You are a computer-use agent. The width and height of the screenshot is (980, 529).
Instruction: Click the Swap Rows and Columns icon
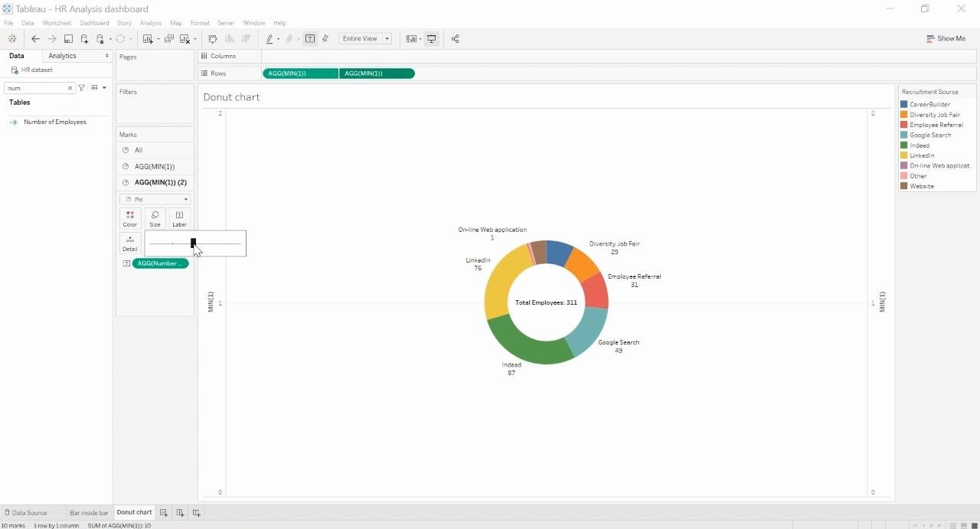213,38
